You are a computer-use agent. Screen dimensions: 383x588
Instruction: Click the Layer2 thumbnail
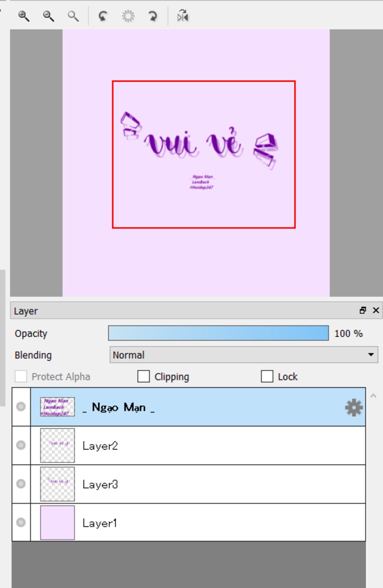coord(57,445)
